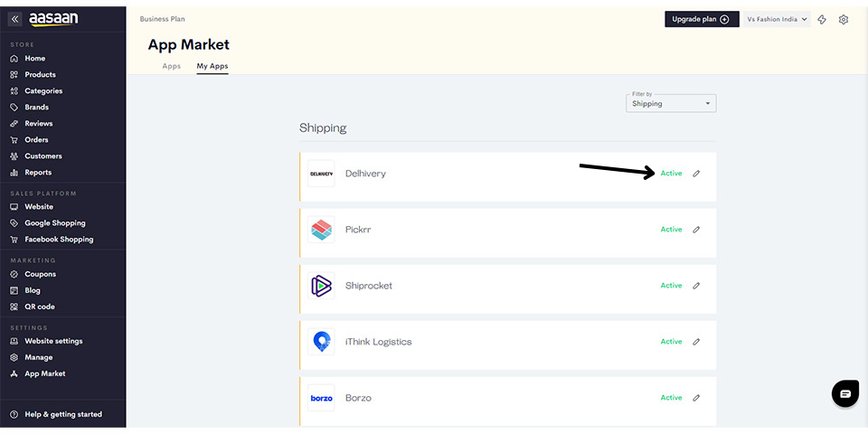The height and width of the screenshot is (434, 868).
Task: Go to Reviews in sidebar
Action: tap(39, 124)
